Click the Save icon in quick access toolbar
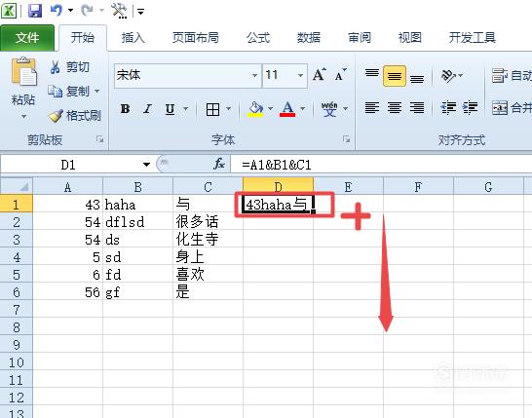Viewport: 532px width, 418px height. click(35, 11)
